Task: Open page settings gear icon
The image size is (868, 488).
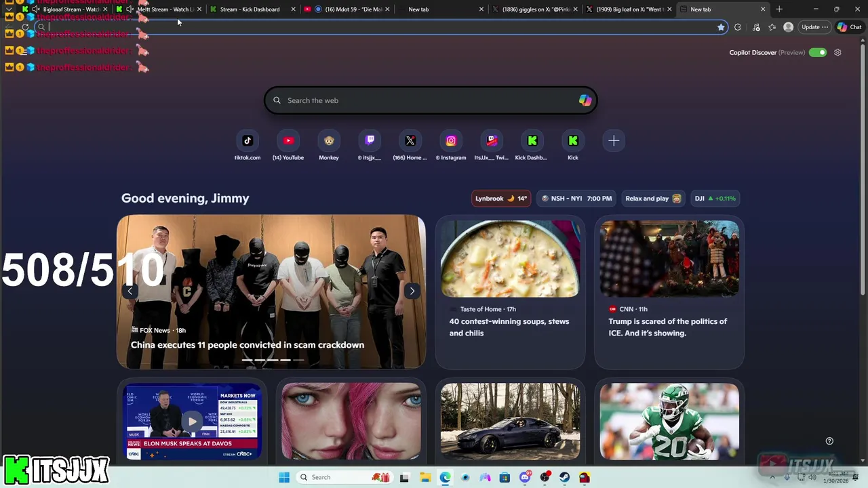Action: click(x=837, y=52)
